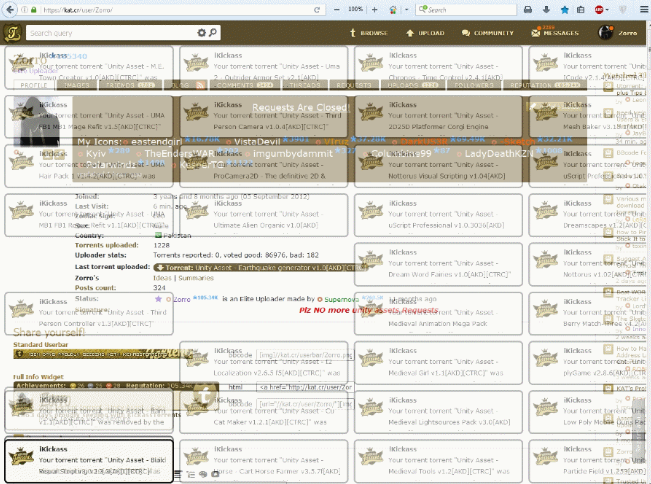Switch to the Profile tab

click(34, 85)
